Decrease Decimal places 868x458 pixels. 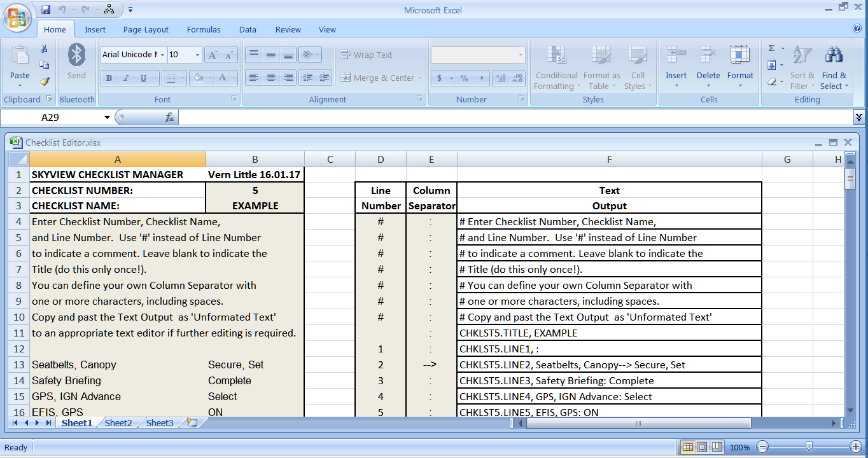coord(518,78)
